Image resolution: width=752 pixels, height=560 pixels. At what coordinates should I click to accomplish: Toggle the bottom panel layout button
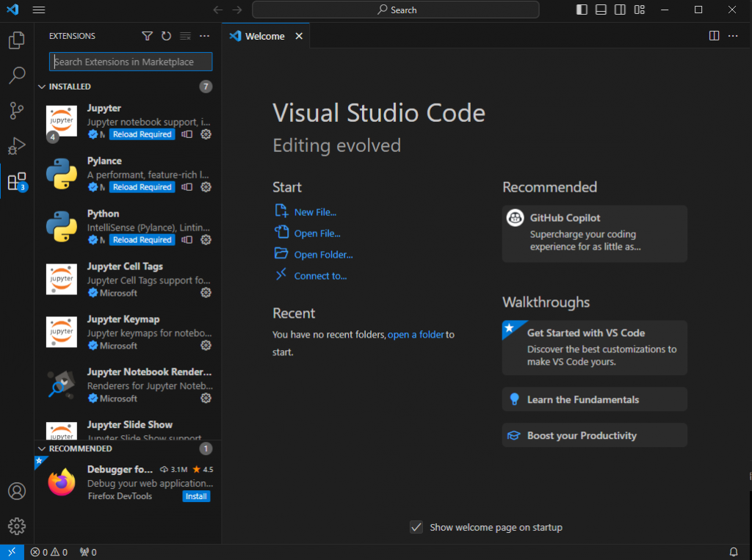601,10
